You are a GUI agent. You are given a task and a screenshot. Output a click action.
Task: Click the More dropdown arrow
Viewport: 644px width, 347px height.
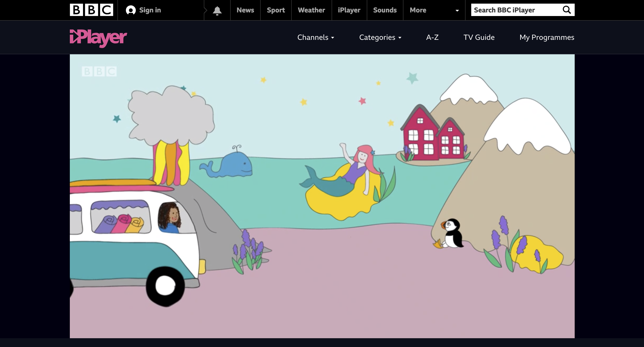[457, 11]
